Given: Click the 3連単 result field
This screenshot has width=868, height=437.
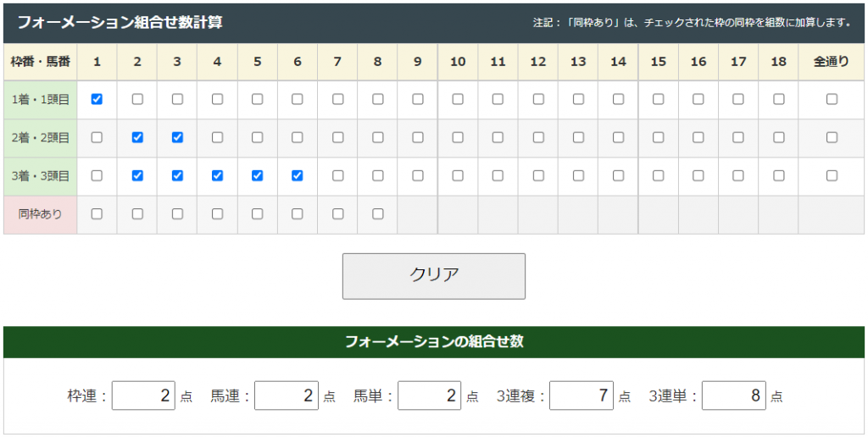Looking at the screenshot, I should (x=734, y=396).
